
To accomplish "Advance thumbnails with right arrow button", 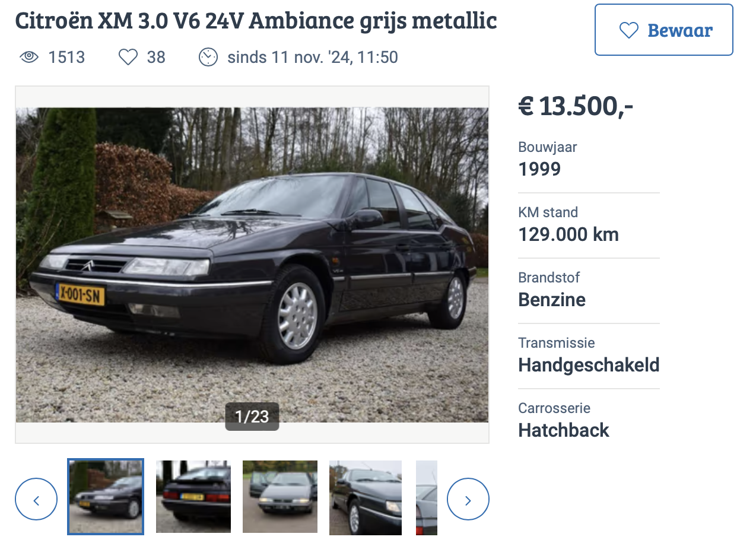I will click(x=468, y=500).
